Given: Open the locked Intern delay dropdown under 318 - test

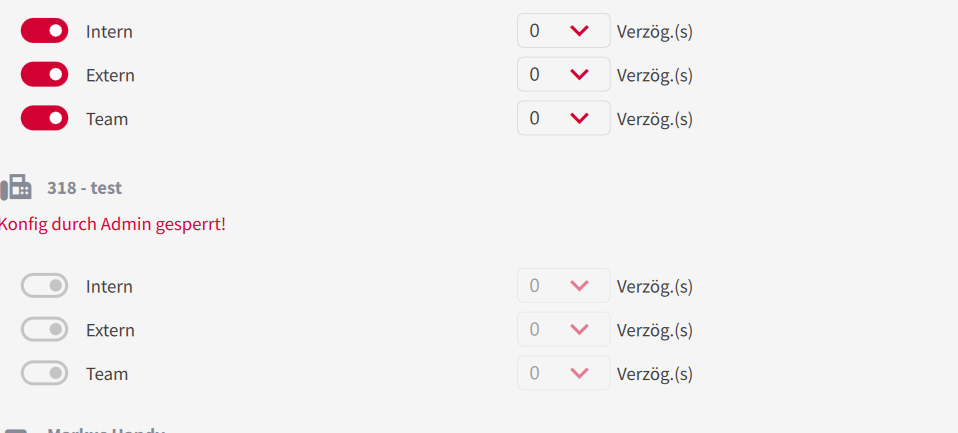Looking at the screenshot, I should pyautogui.click(x=563, y=286).
